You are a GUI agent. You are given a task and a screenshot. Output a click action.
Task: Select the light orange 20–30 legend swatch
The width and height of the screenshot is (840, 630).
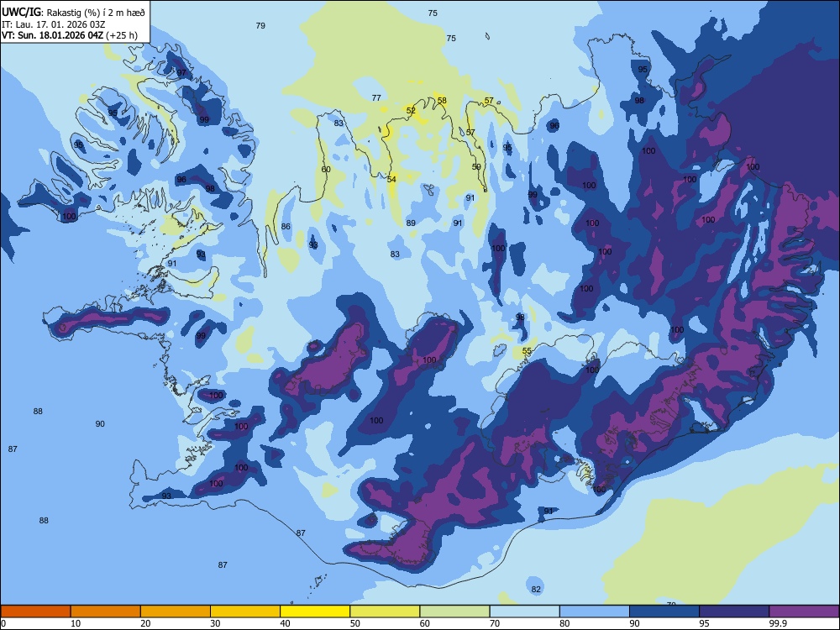tap(176, 612)
